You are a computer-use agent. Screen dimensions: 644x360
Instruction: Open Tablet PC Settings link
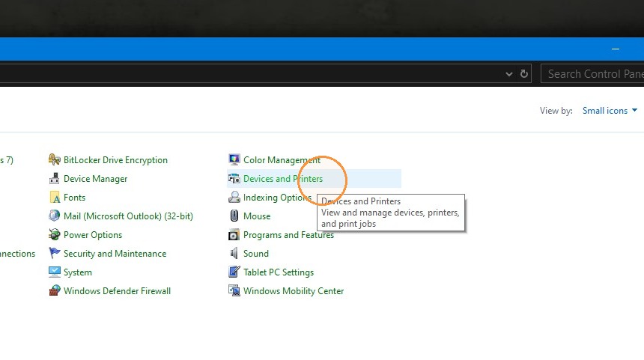tap(279, 272)
